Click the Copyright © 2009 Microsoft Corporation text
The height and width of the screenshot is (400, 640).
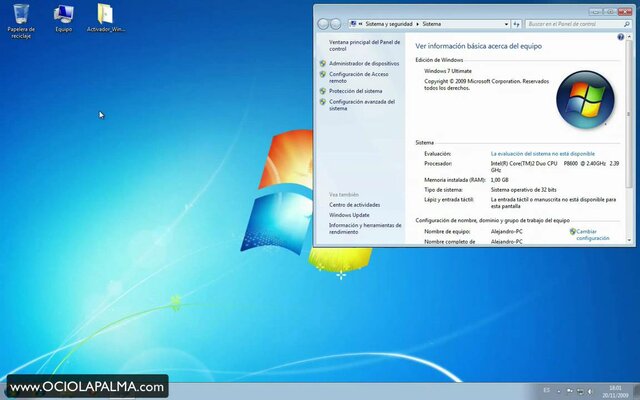click(x=486, y=84)
